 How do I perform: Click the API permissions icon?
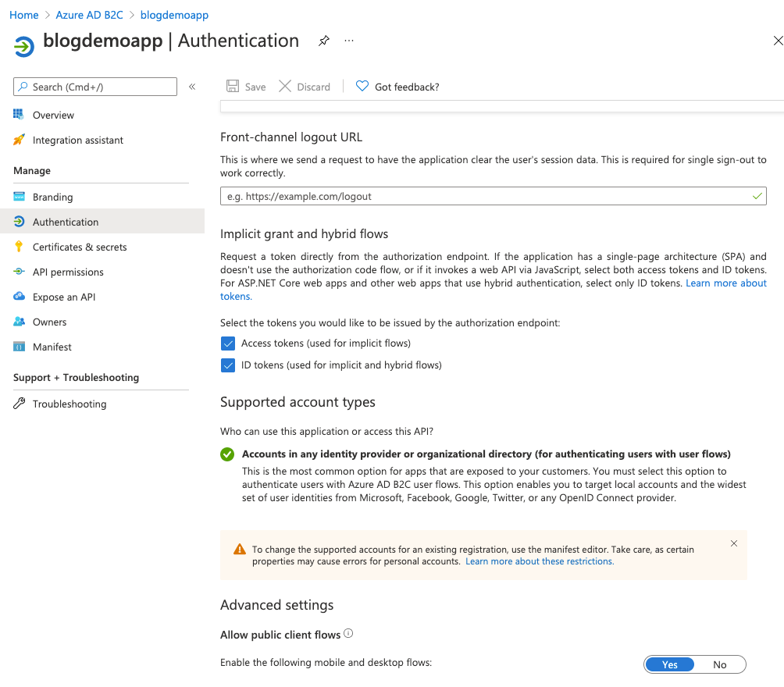click(19, 272)
